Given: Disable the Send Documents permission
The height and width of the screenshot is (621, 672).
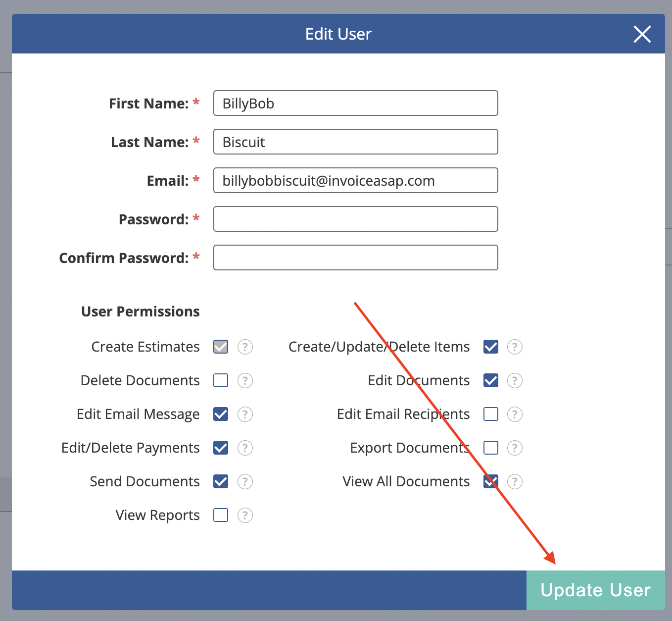Looking at the screenshot, I should pyautogui.click(x=221, y=481).
